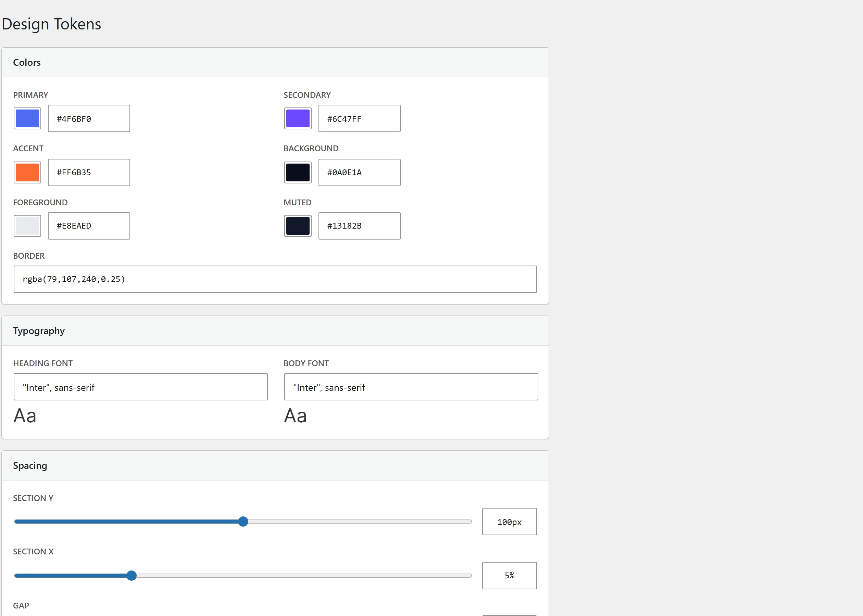Click the Typography section header
This screenshot has width=863, height=616.
275,331
